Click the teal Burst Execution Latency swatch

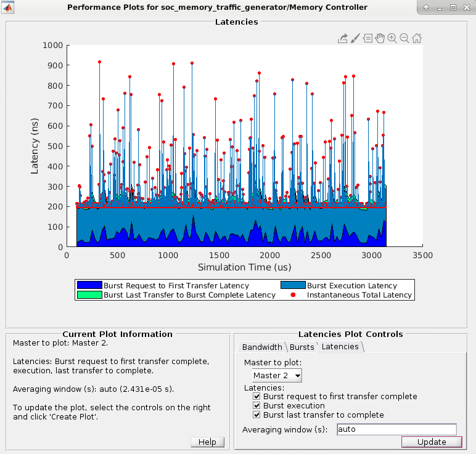(293, 285)
